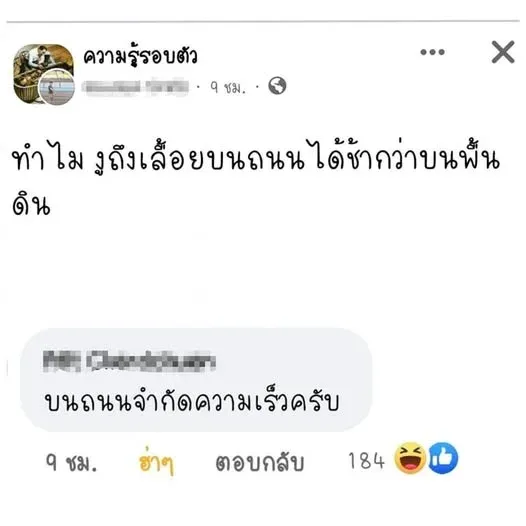Click the blurred post author name
The height and width of the screenshot is (526, 526).
coord(135,87)
